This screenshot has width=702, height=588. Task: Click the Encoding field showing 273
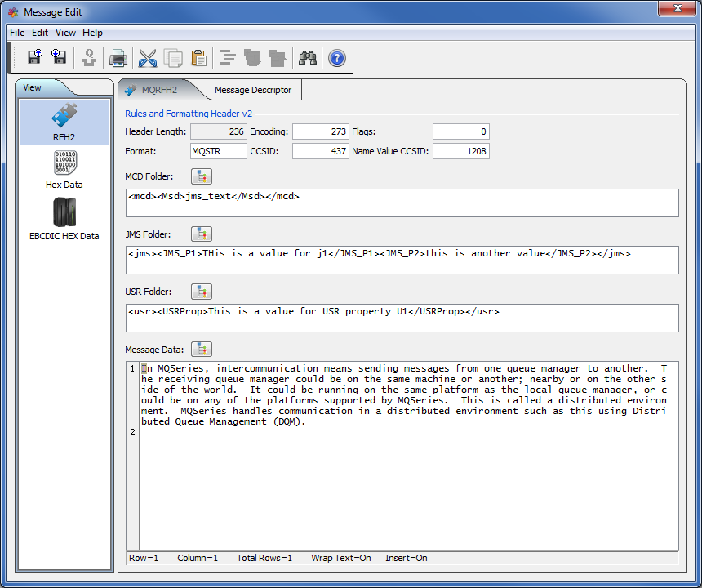pyautogui.click(x=320, y=131)
